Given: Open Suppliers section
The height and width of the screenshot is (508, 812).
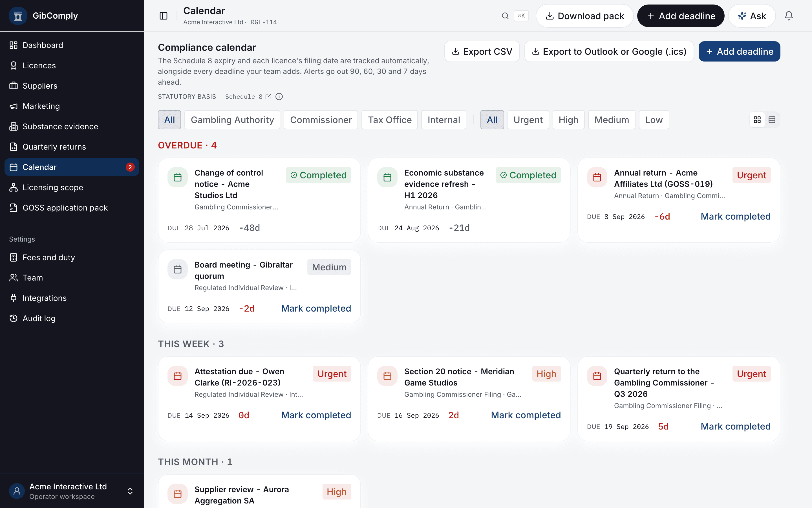Looking at the screenshot, I should [72, 86].
